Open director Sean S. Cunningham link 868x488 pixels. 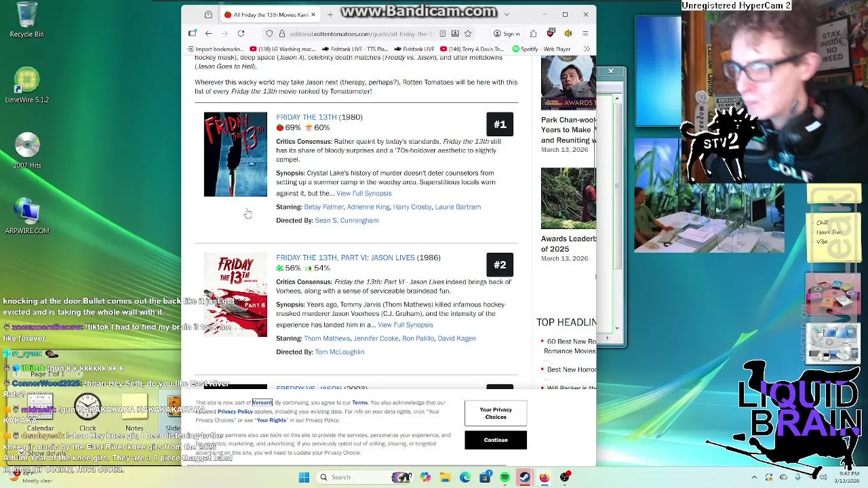tap(347, 220)
